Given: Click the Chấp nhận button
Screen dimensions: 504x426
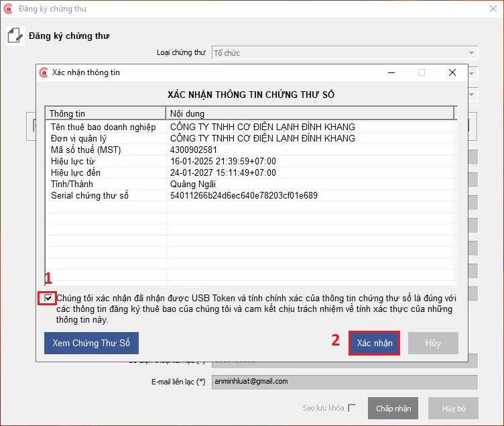Looking at the screenshot, I should [393, 409].
